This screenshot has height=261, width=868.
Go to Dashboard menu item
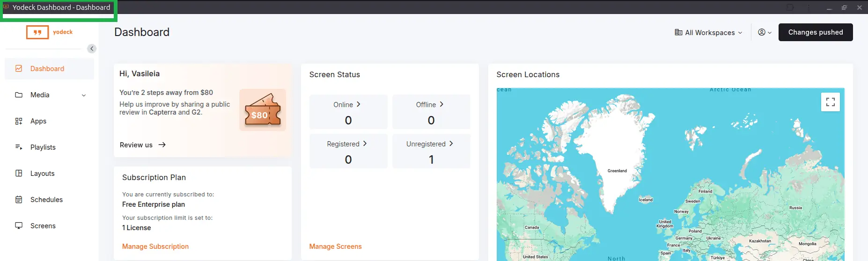pos(50,69)
